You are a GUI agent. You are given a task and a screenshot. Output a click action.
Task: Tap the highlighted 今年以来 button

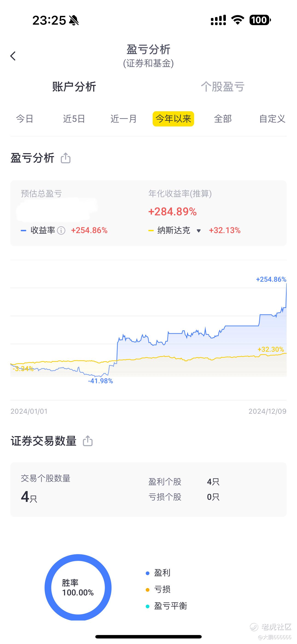[173, 119]
